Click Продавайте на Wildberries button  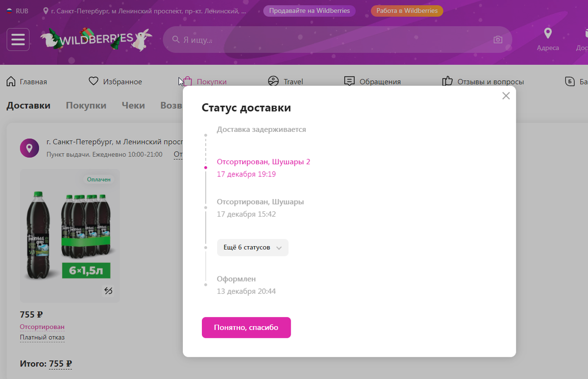(310, 11)
